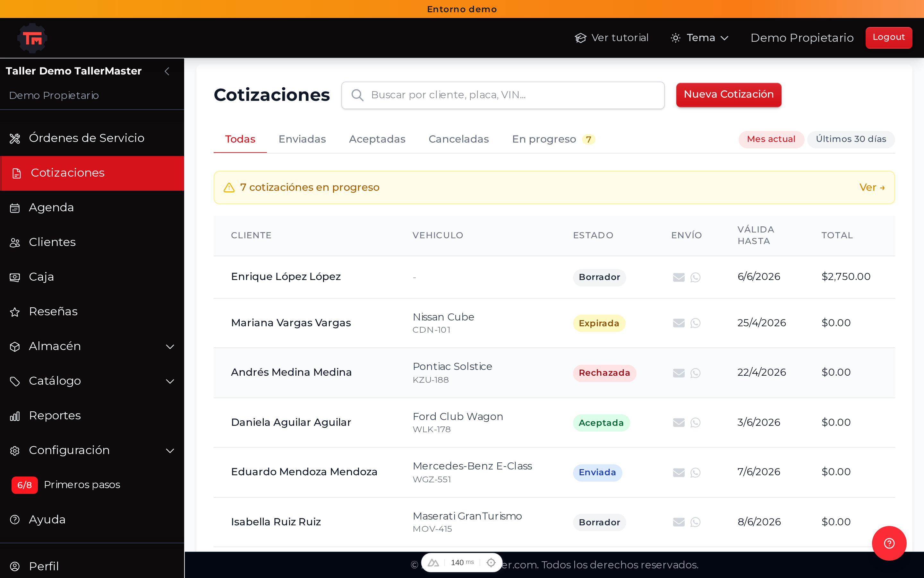924x578 pixels.
Task: Open Órdenes de Servicio in the sidebar
Action: pos(92,138)
